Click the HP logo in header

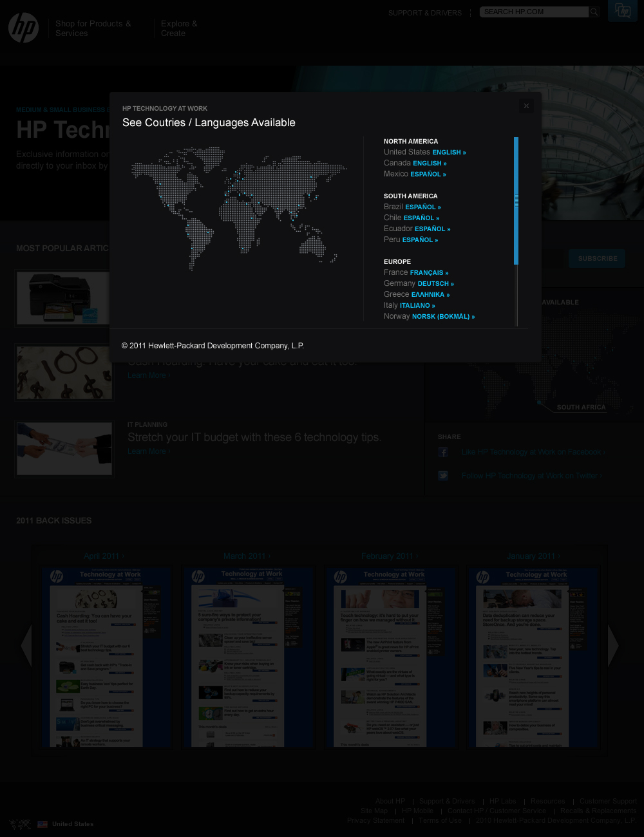coord(24,28)
